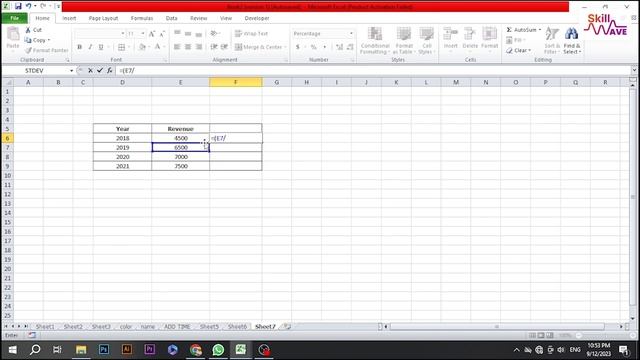Viewport: 640px width, 360px height.
Task: Cancel formula entry with the X icon
Action: [90, 71]
